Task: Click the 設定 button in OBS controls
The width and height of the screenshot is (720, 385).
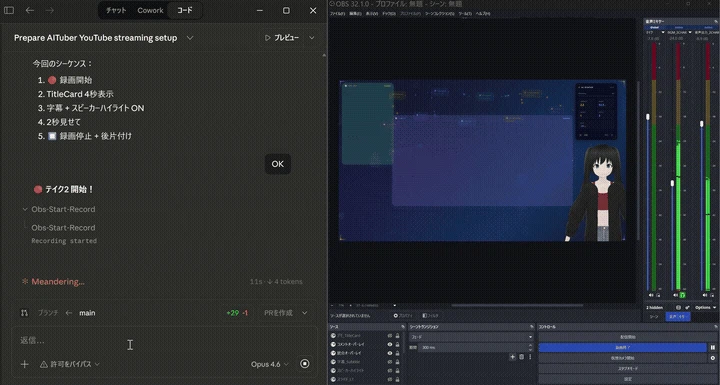Action: pos(628,379)
